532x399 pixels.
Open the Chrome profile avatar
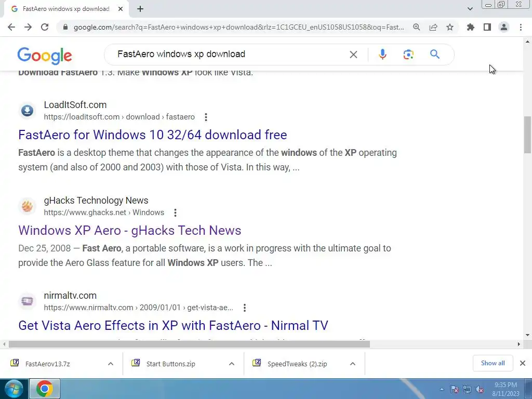pyautogui.click(x=504, y=27)
